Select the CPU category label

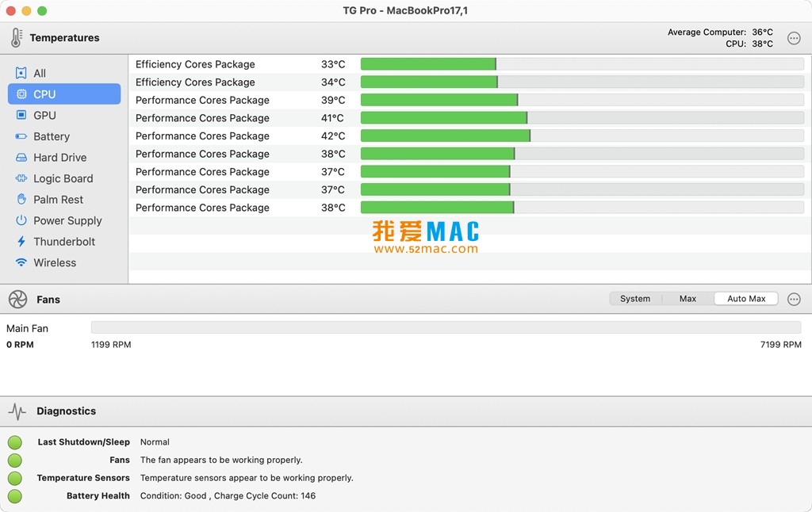[44, 94]
